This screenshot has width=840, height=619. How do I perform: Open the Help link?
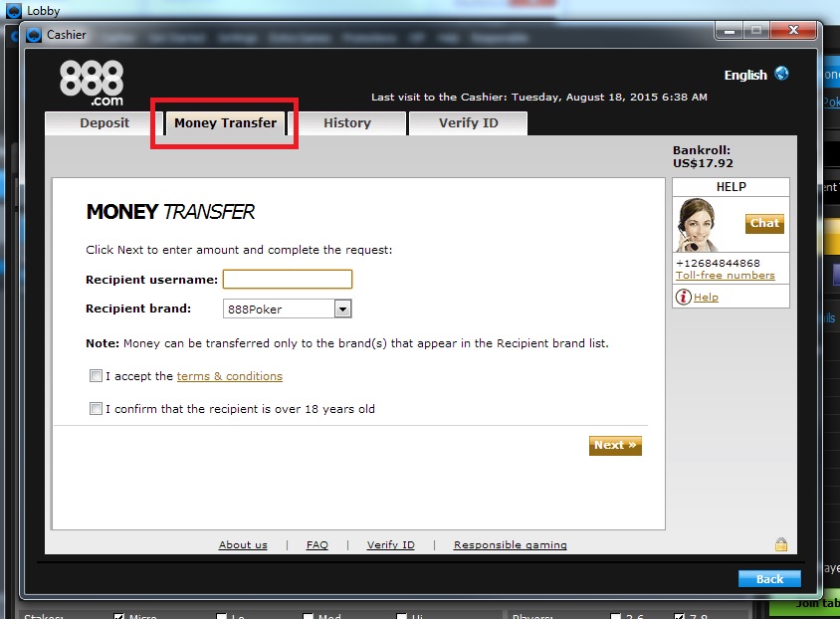(706, 298)
